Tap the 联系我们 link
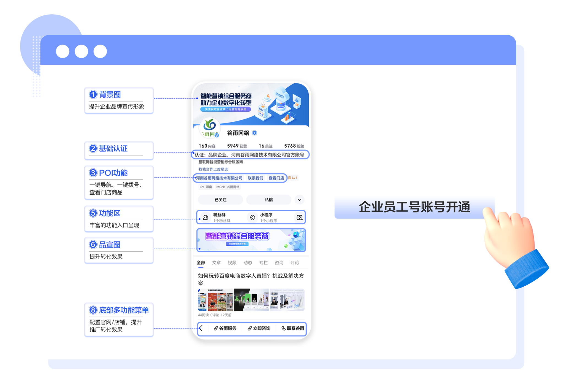Image resolution: width=564 pixels, height=392 pixels. click(255, 178)
